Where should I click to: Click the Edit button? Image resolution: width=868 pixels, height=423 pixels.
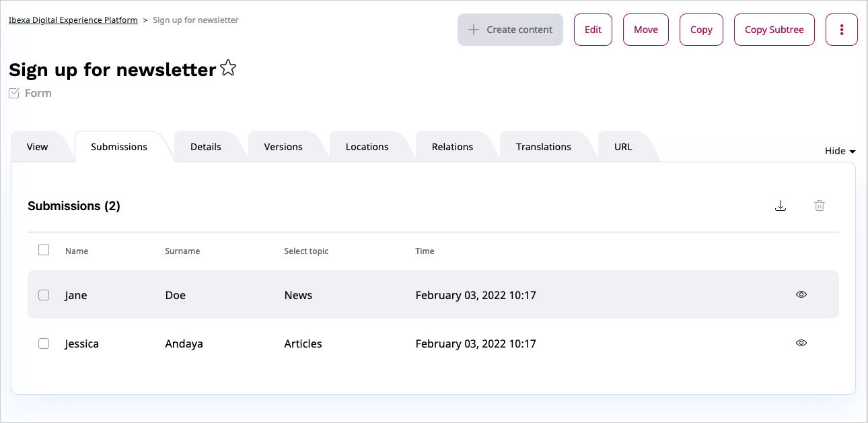(x=592, y=29)
